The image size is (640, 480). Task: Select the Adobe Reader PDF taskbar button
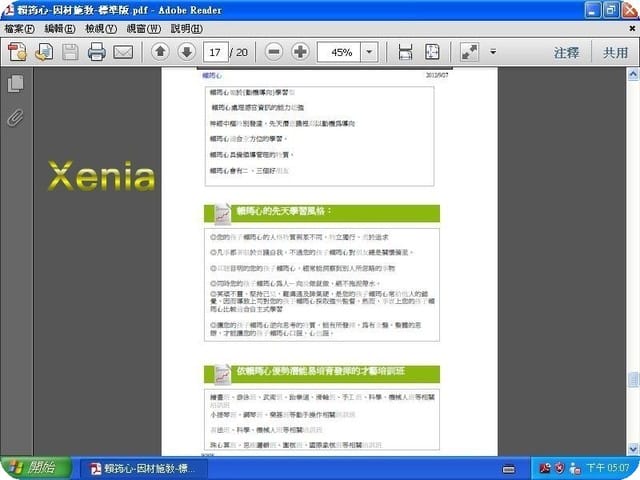click(144, 468)
